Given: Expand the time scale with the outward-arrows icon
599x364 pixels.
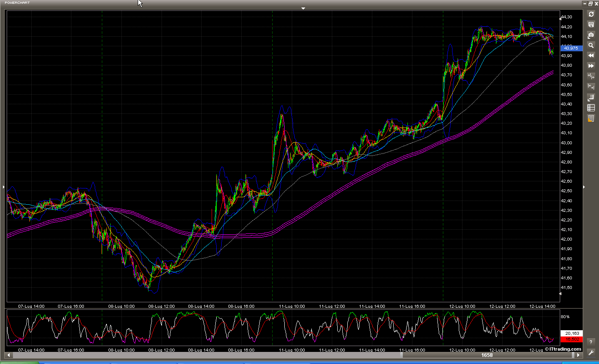Looking at the screenshot, I should click(591, 86).
